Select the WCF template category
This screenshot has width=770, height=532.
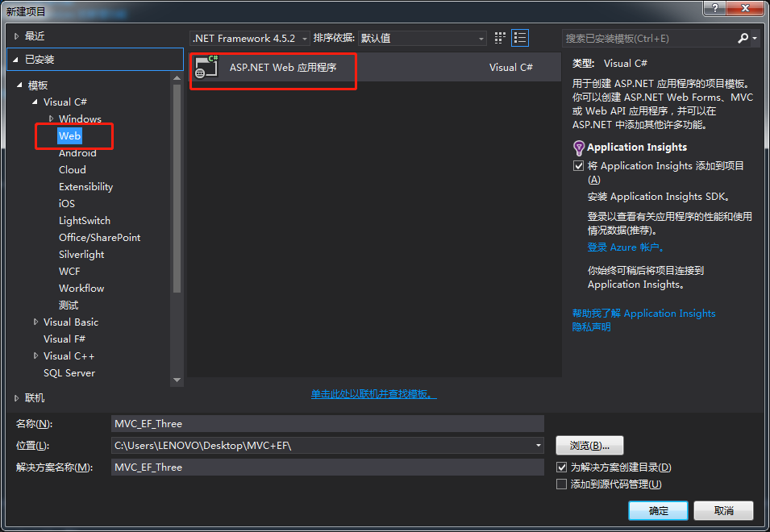69,272
